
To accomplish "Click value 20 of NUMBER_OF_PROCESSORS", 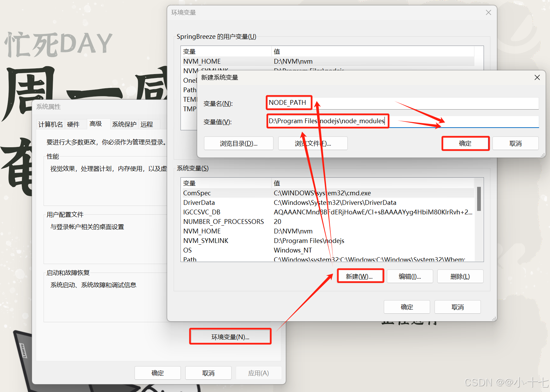I will (278, 222).
